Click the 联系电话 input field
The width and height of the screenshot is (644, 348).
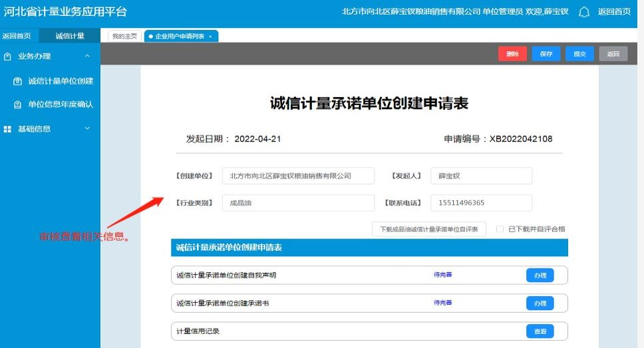pyautogui.click(x=481, y=203)
